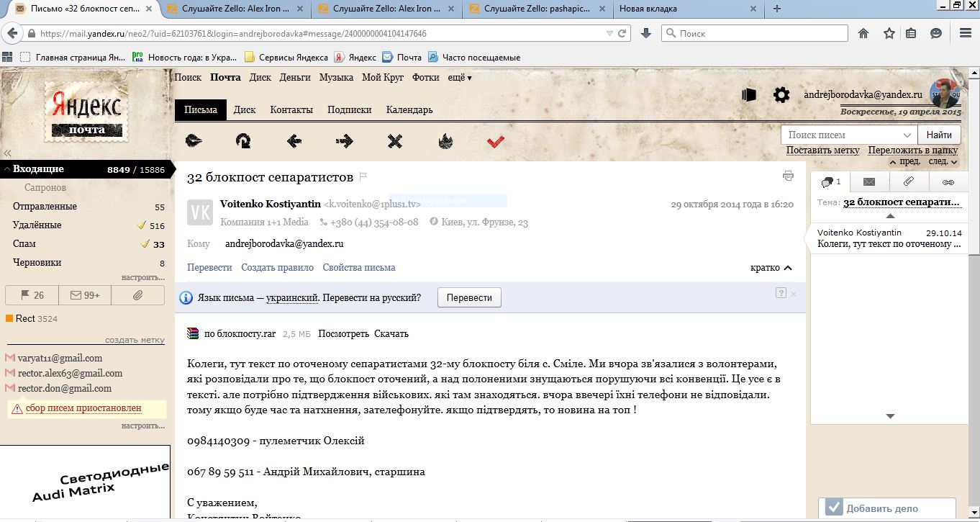Image resolution: width=980 pixels, height=522 pixels.
Task: Toggle the flagged letters filter showing 26
Action: (x=32, y=295)
